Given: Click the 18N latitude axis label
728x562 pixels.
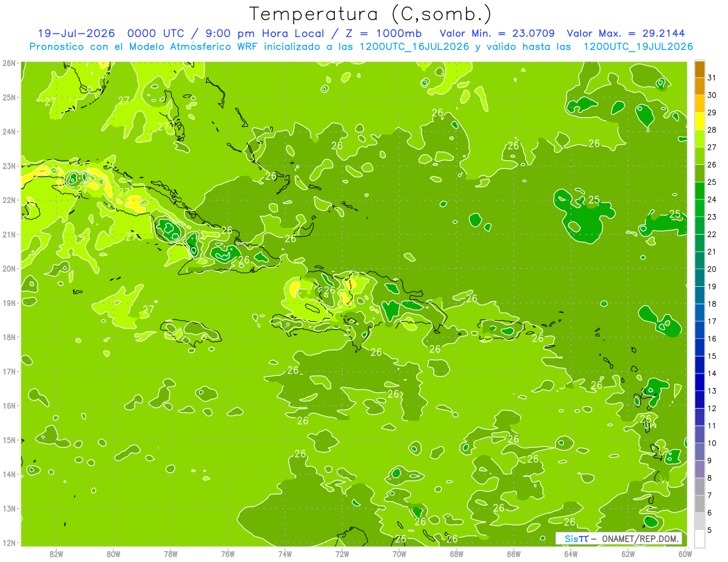Looking at the screenshot, I should point(8,337).
